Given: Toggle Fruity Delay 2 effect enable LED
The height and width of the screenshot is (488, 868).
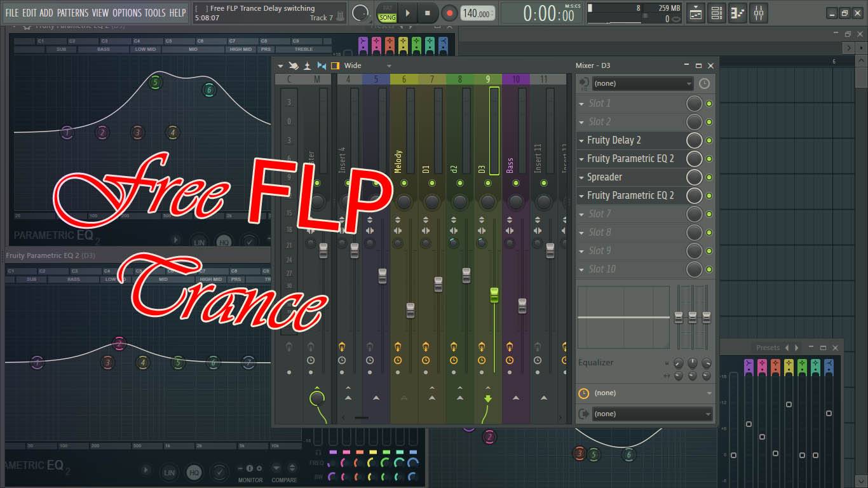Looking at the screenshot, I should pos(709,140).
